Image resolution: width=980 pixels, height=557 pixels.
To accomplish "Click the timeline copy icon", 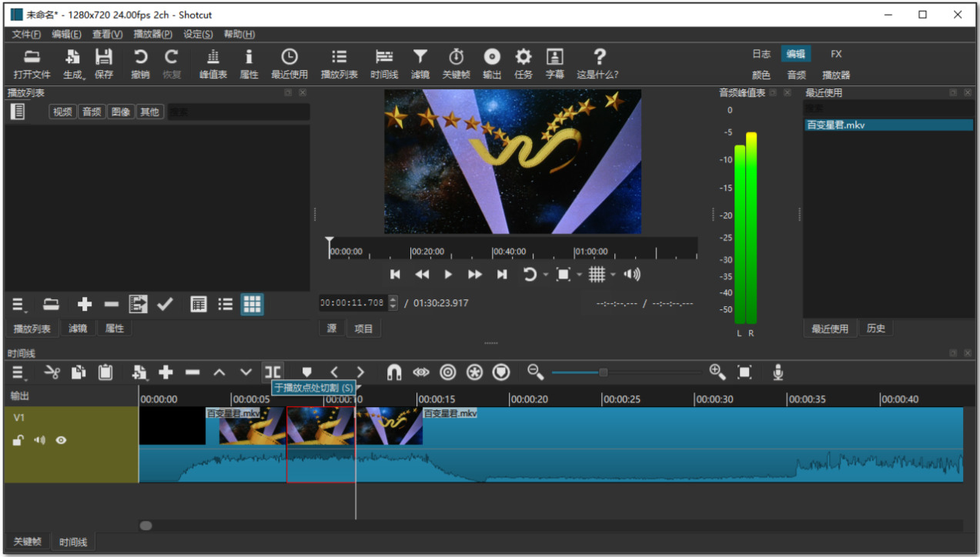I will coord(79,372).
